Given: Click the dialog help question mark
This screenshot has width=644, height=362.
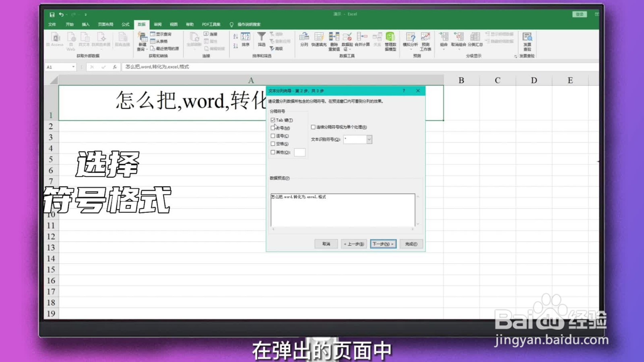Looking at the screenshot, I should tap(404, 91).
